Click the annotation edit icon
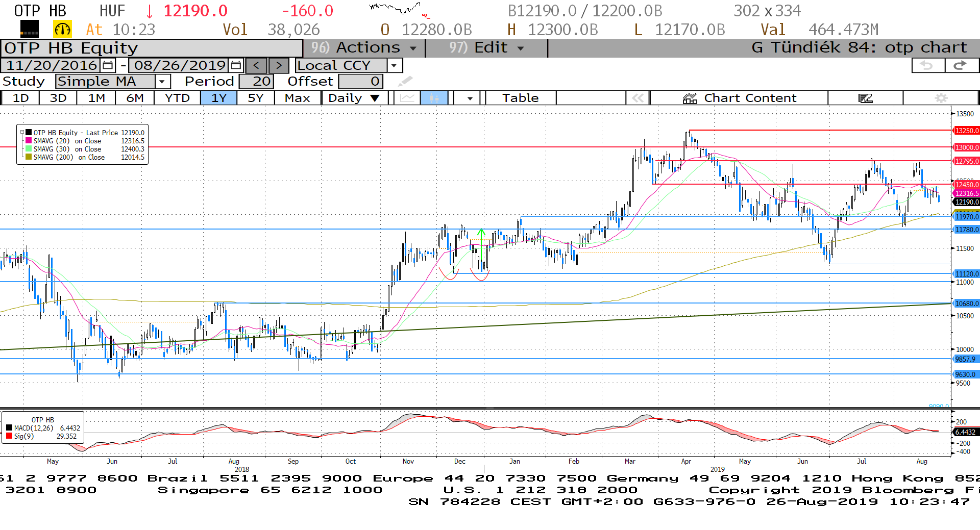The height and width of the screenshot is (530, 980). tap(865, 98)
